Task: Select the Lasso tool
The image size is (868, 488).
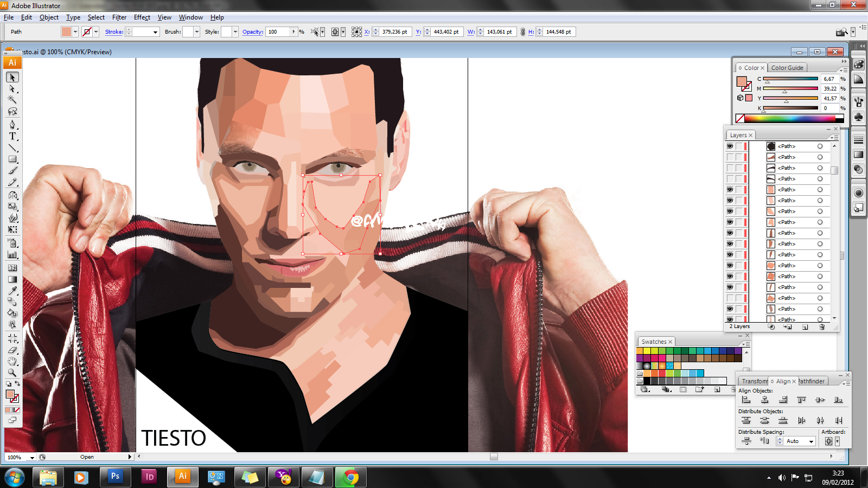Action: [x=12, y=111]
